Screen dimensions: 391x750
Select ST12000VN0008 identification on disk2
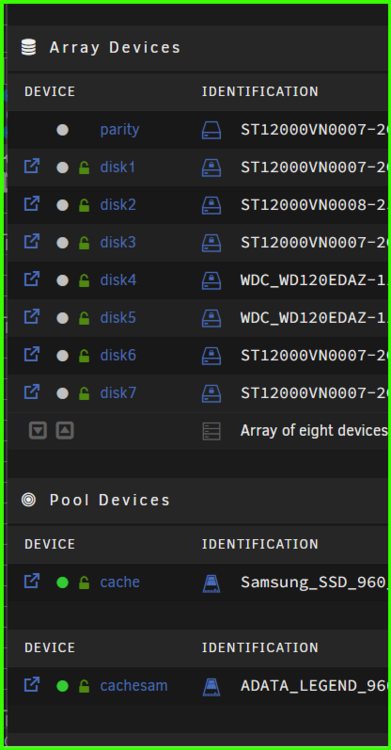pos(314,205)
